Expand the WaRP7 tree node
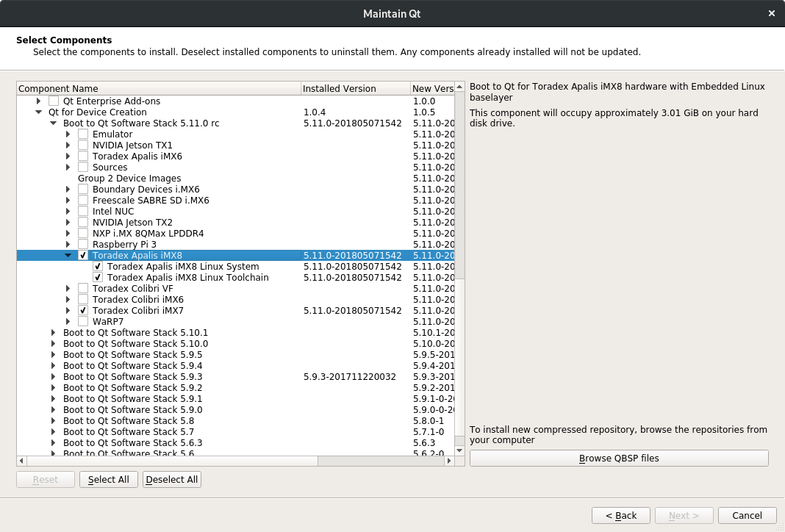 click(x=68, y=321)
